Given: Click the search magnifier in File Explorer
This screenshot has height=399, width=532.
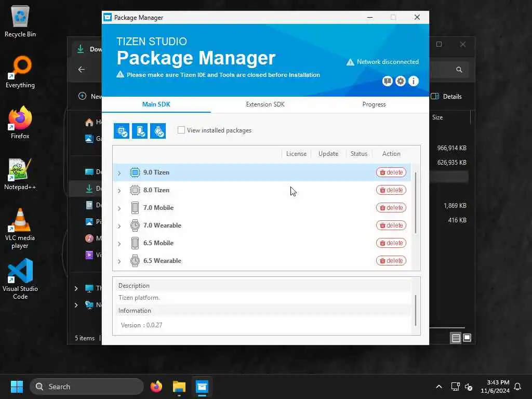Looking at the screenshot, I should click(x=459, y=70).
